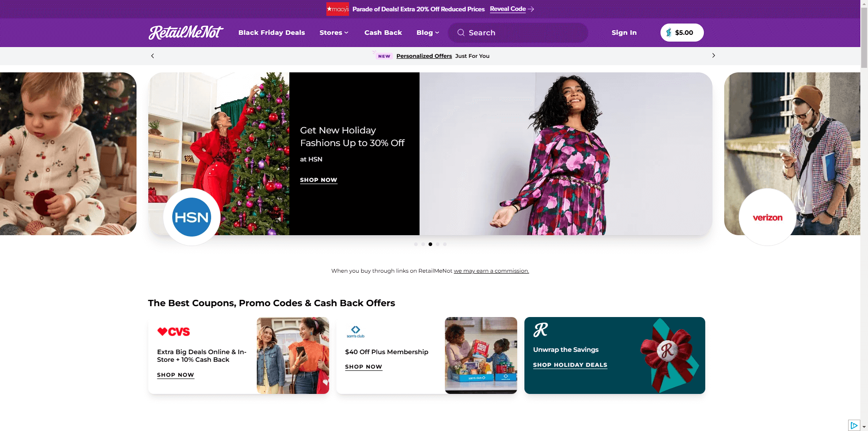Click $40 Off Plus Membership text
Image resolution: width=868 pixels, height=431 pixels.
387,352
